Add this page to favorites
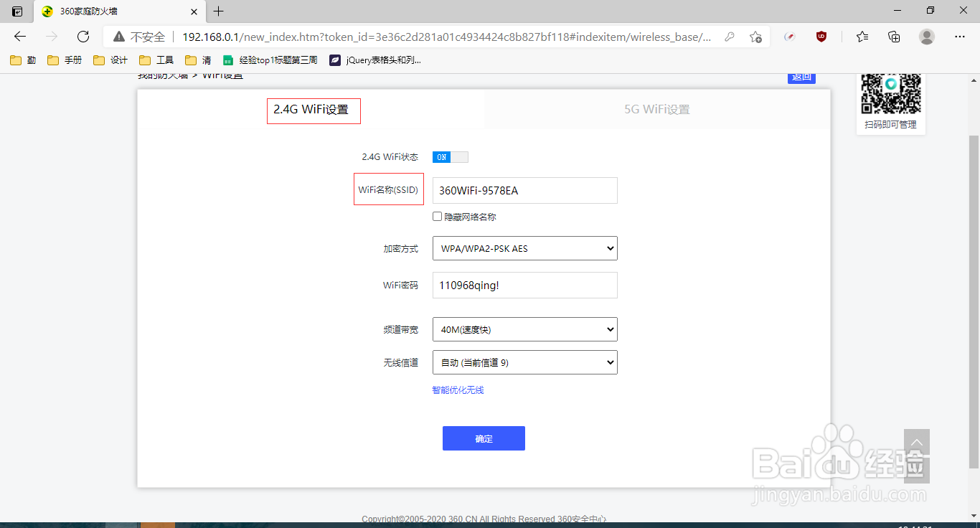Viewport: 980px width, 528px height. 755,37
